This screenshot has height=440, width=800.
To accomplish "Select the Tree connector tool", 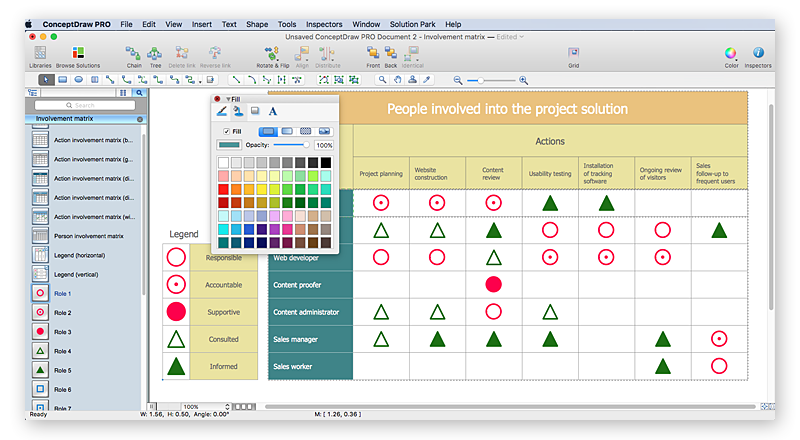I will pos(155,53).
